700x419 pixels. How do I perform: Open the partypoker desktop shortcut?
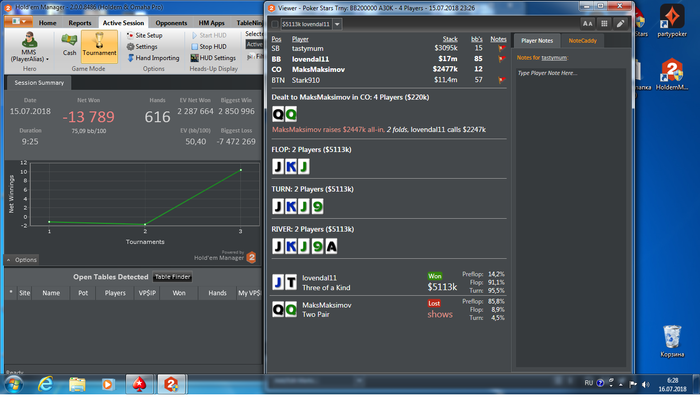pyautogui.click(x=671, y=21)
